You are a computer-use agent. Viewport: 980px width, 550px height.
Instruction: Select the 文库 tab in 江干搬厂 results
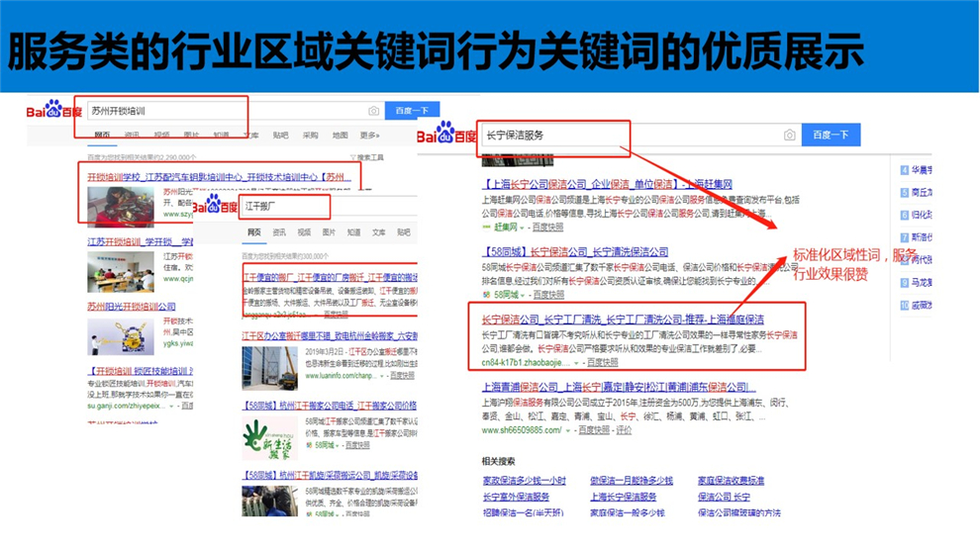378,232
